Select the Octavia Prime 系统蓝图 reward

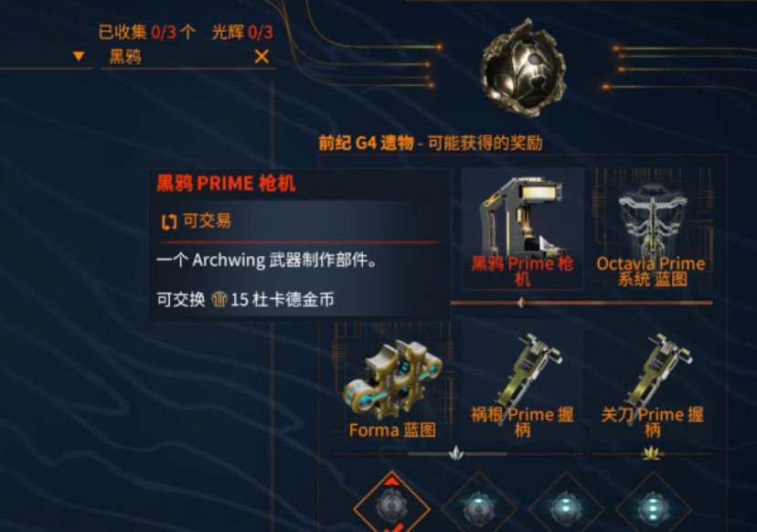[x=652, y=229]
